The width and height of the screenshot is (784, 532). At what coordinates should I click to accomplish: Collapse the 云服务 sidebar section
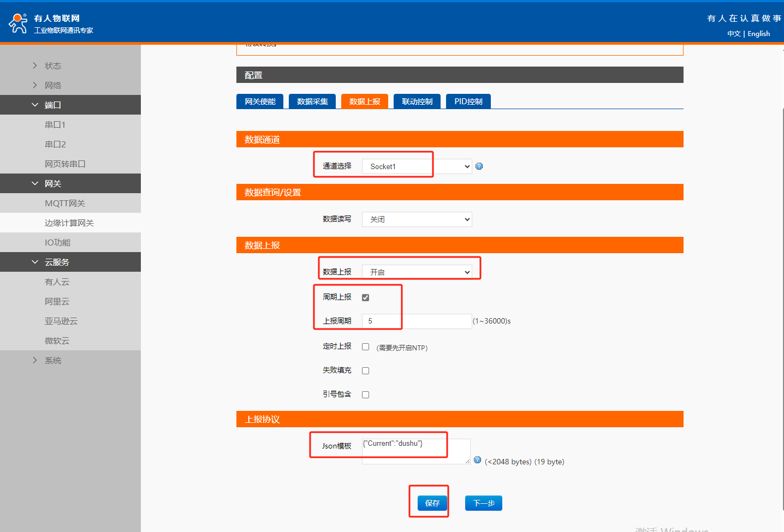click(x=57, y=262)
